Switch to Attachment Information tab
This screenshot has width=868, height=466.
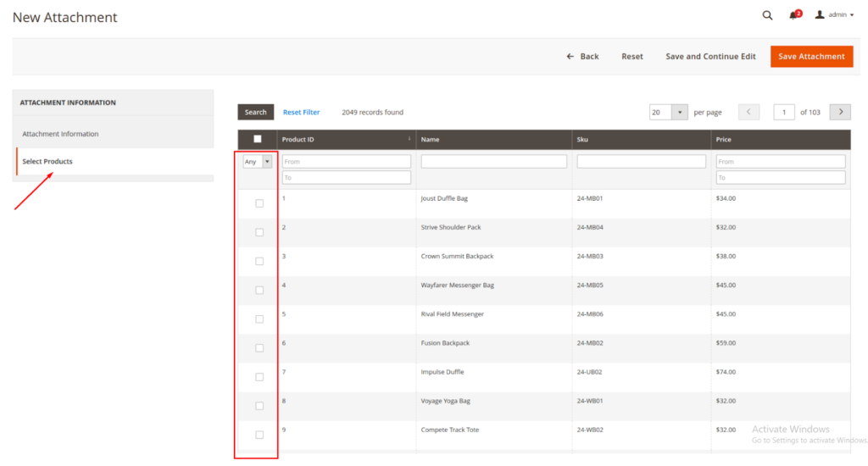60,134
